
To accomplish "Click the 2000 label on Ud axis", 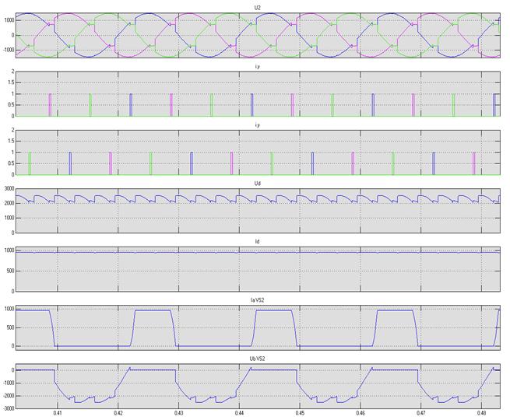I will pos(10,203).
